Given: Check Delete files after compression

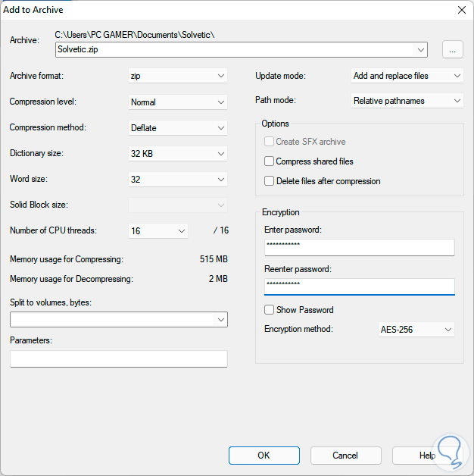Looking at the screenshot, I should [270, 181].
